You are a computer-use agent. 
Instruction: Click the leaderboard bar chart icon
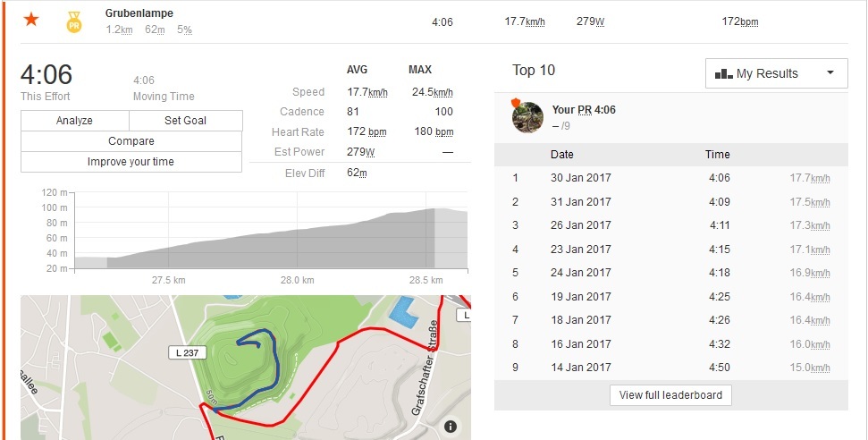[x=723, y=74]
